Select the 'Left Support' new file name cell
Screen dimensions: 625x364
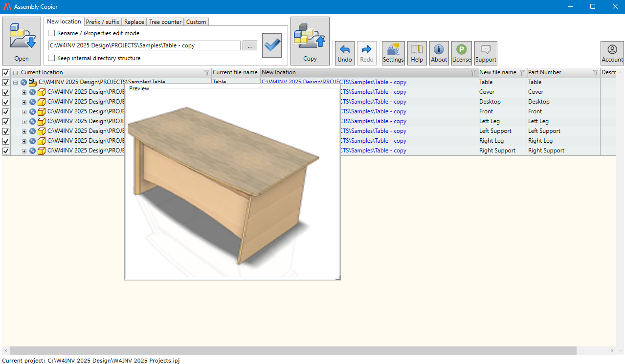tap(502, 131)
